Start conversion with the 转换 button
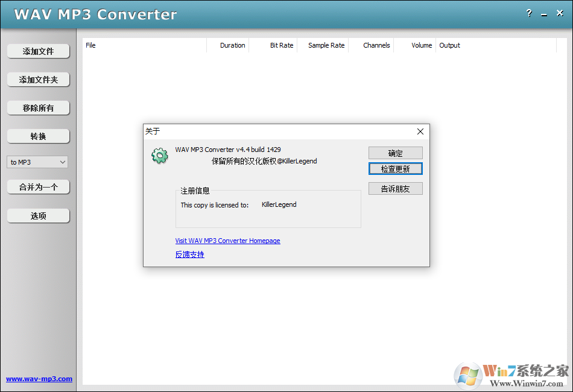Image resolution: width=573 pixels, height=392 pixels. coord(39,136)
